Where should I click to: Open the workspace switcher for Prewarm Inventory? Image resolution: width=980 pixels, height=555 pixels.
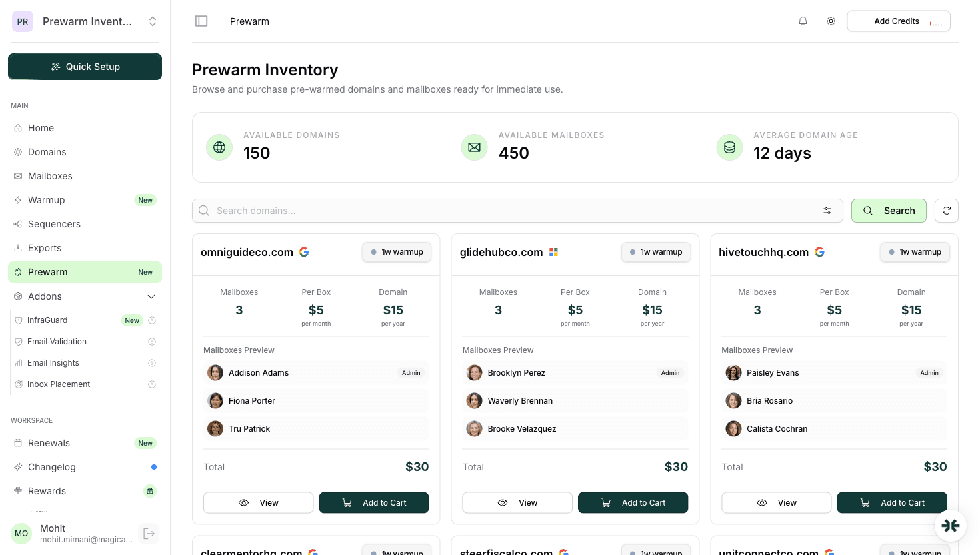pos(152,21)
